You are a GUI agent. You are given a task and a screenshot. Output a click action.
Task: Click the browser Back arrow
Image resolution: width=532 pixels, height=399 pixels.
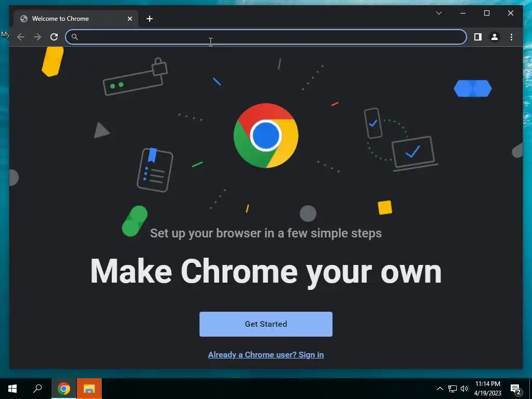pyautogui.click(x=21, y=37)
